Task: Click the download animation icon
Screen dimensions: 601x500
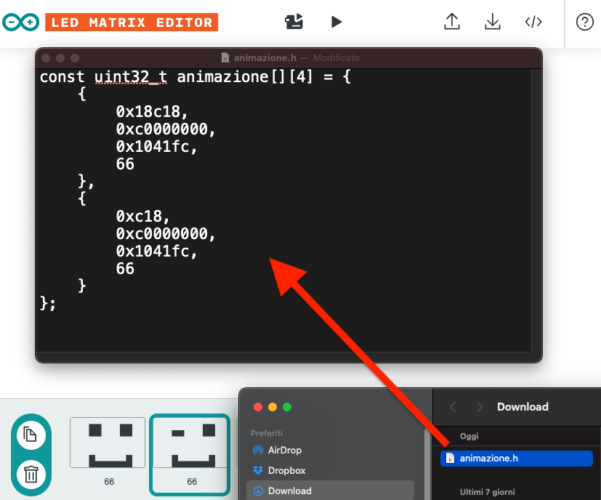Action: [492, 21]
